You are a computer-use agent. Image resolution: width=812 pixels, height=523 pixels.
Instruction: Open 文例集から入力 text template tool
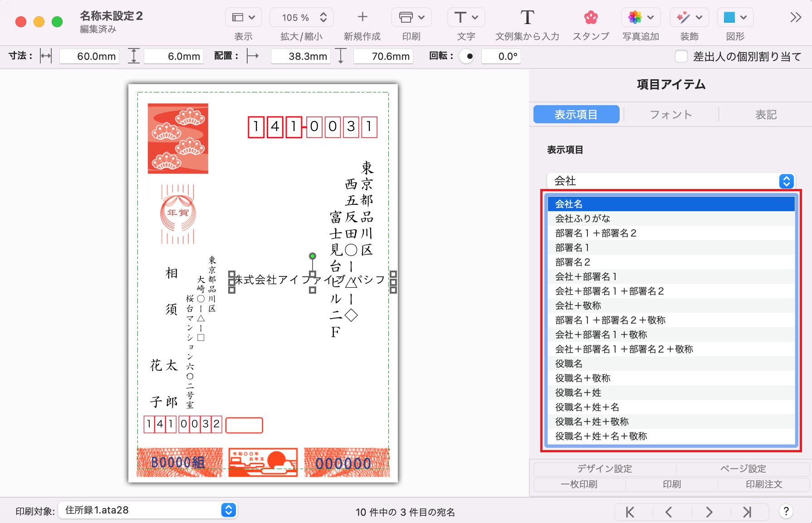click(527, 18)
